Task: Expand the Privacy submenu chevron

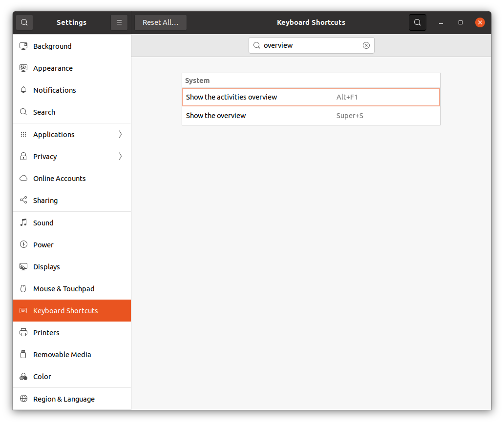Action: coord(120,157)
